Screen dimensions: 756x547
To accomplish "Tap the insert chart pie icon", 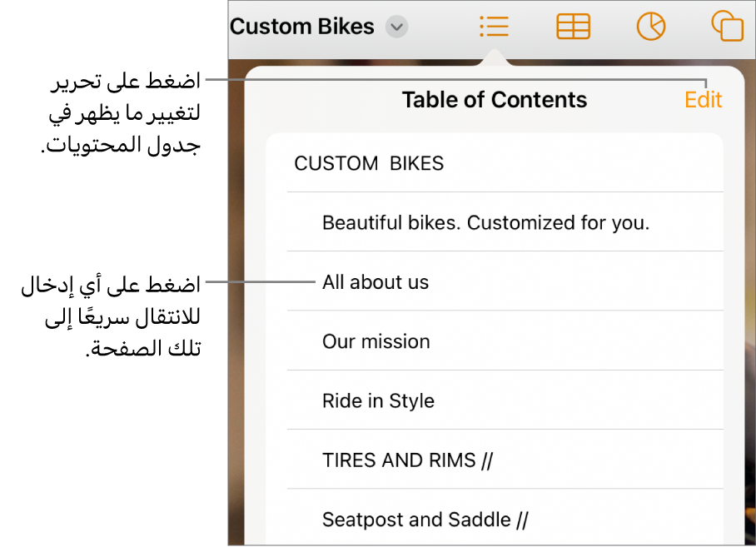I will 650,27.
